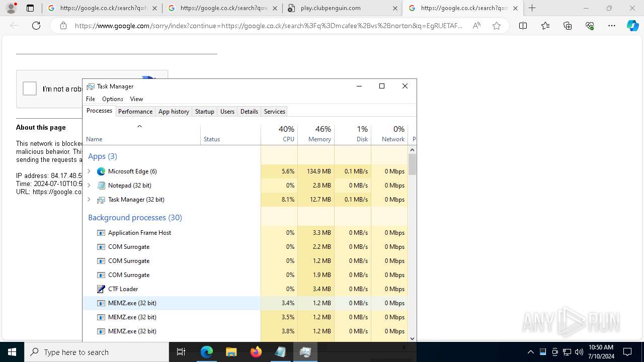Expand the Notepad process group
Screen dimensions: 644x362
(x=89, y=186)
